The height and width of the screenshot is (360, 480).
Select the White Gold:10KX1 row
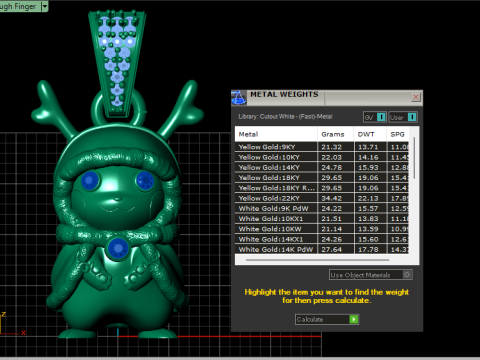322,219
